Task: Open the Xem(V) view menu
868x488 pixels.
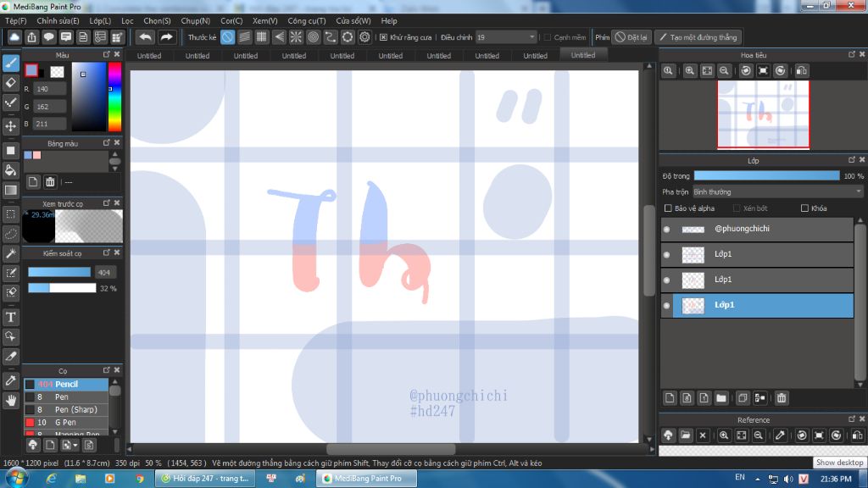Action: pos(264,20)
